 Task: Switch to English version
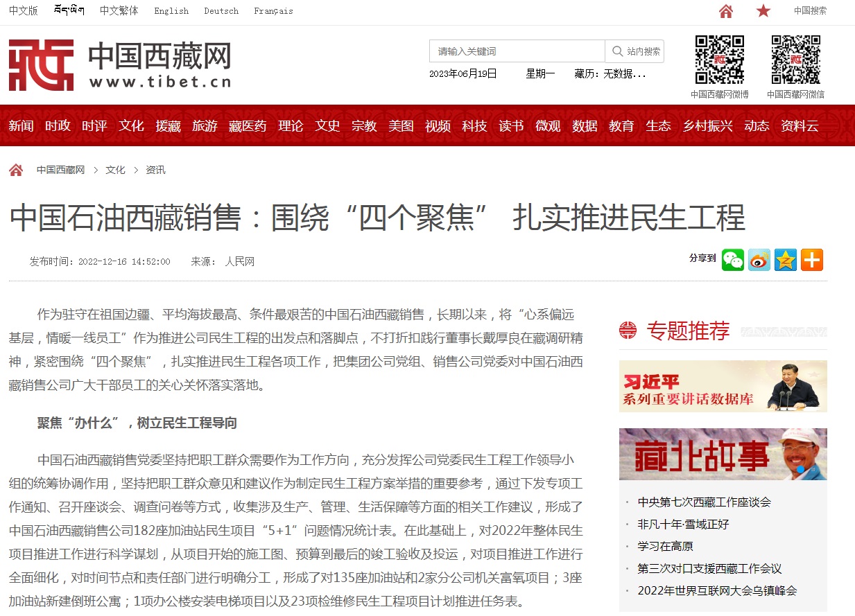pos(171,11)
